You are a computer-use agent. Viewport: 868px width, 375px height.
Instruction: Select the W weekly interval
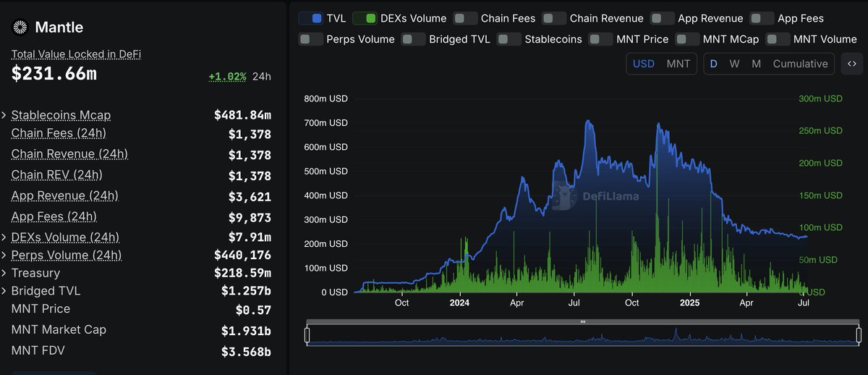point(734,64)
